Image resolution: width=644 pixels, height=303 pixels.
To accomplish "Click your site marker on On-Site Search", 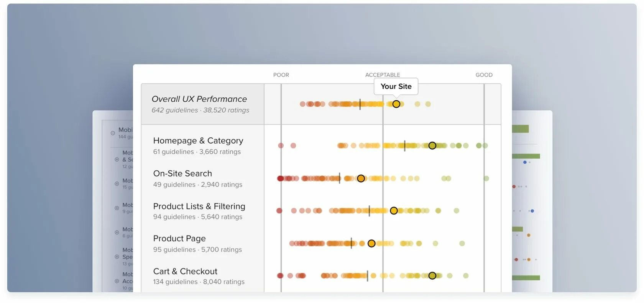I will point(361,179).
